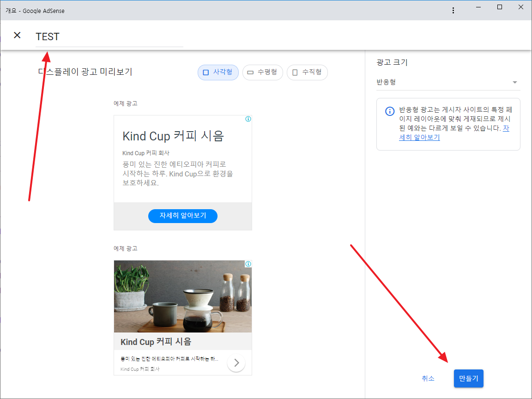The height and width of the screenshot is (399, 532).
Task: Click the 만들기 create button
Action: pos(469,378)
